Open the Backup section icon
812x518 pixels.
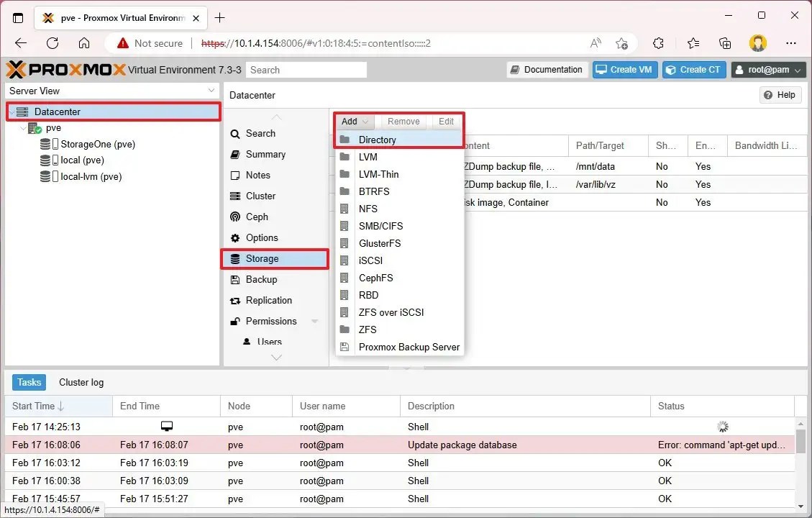(x=234, y=279)
